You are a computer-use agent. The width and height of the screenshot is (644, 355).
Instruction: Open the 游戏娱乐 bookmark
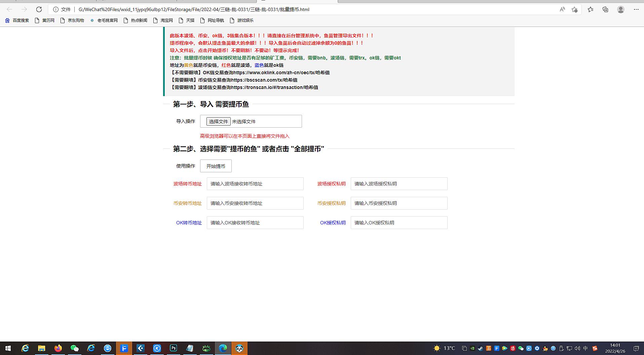242,20
